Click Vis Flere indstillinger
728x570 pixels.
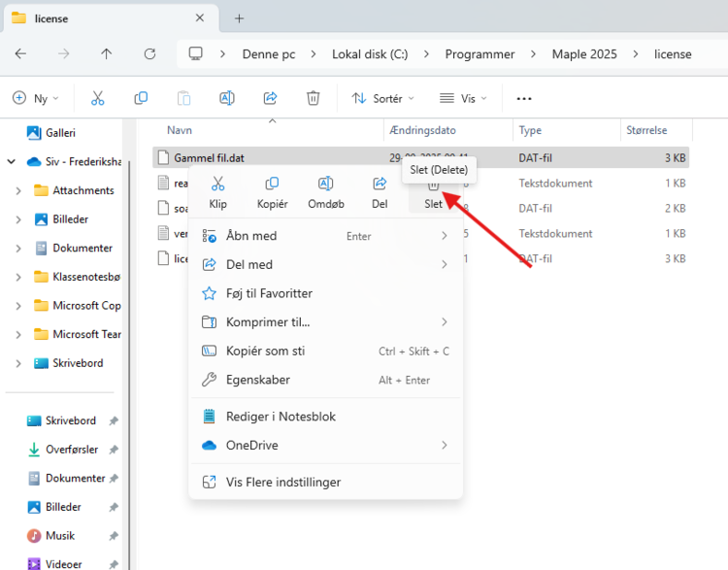[x=283, y=482]
